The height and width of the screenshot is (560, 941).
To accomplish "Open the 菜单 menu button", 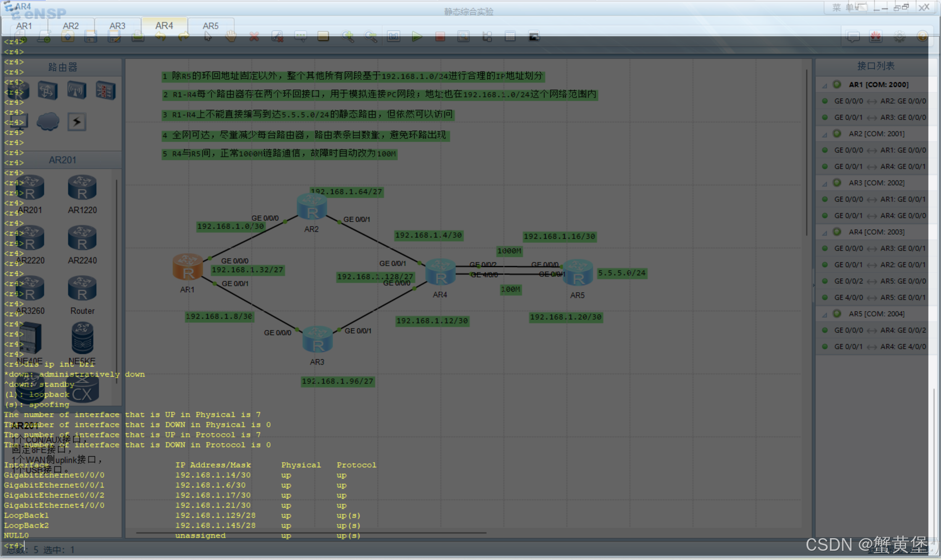I will [843, 8].
